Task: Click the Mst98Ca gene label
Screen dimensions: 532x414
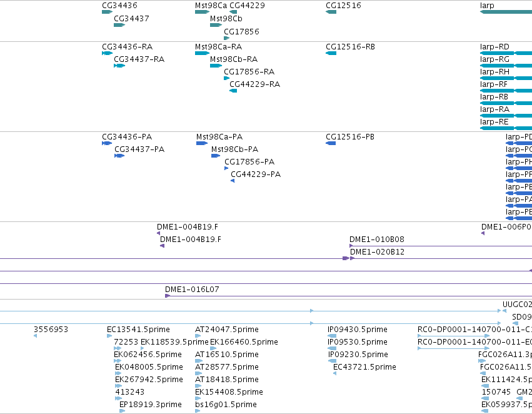Action: (211, 6)
